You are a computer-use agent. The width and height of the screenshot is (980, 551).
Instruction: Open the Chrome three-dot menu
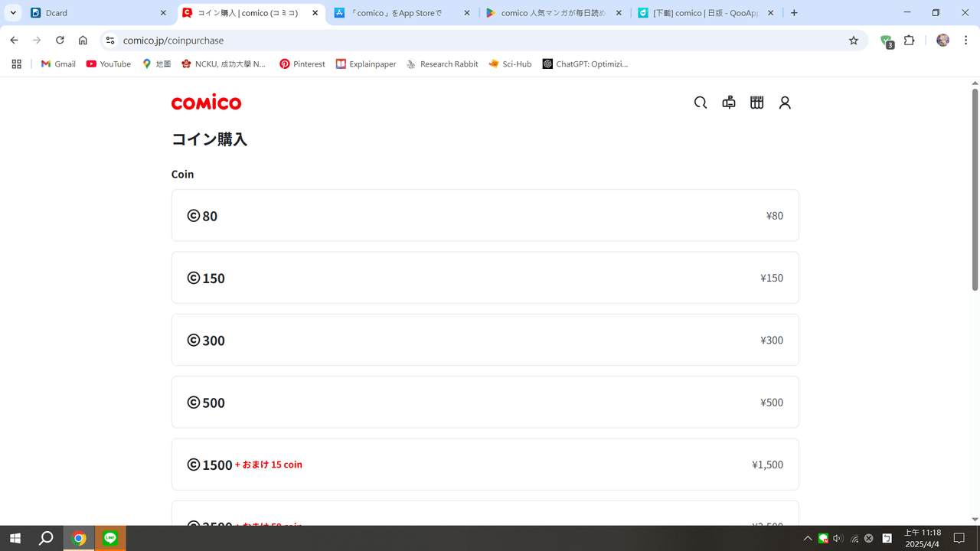[x=965, y=41]
